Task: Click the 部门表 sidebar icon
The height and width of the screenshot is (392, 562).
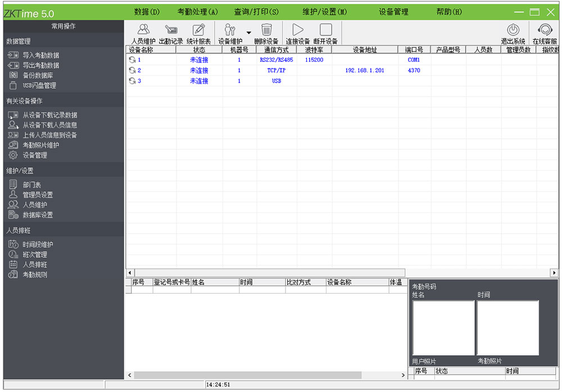Action: (x=13, y=185)
